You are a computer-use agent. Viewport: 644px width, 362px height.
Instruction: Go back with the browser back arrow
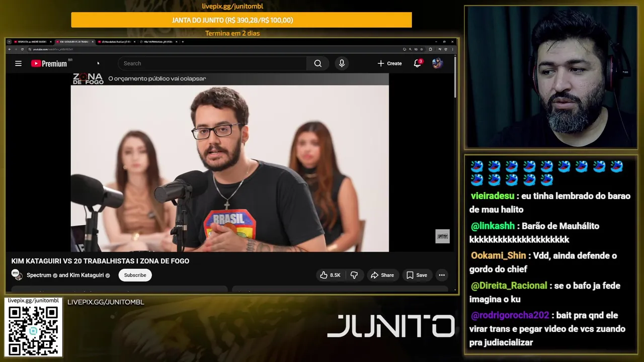click(10, 49)
